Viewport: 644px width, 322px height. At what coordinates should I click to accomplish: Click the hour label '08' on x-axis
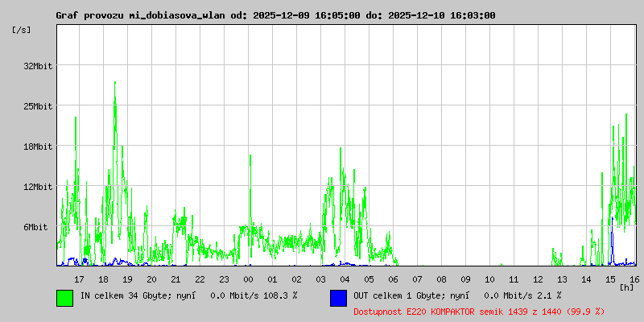click(441, 279)
